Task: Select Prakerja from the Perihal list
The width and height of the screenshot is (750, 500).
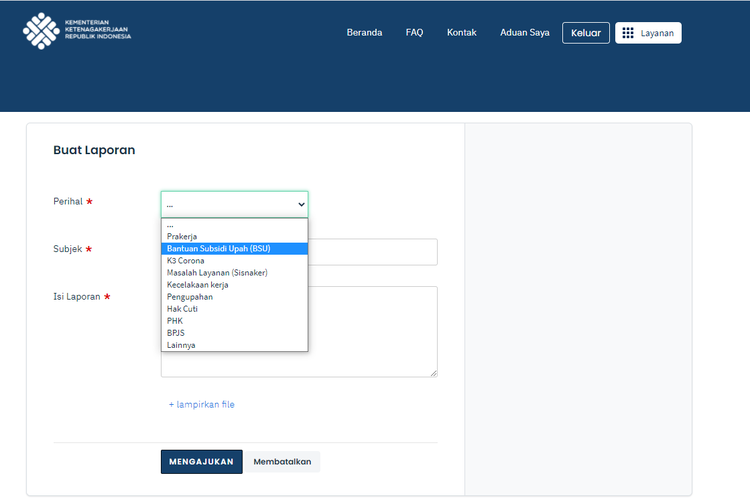Action: (182, 237)
